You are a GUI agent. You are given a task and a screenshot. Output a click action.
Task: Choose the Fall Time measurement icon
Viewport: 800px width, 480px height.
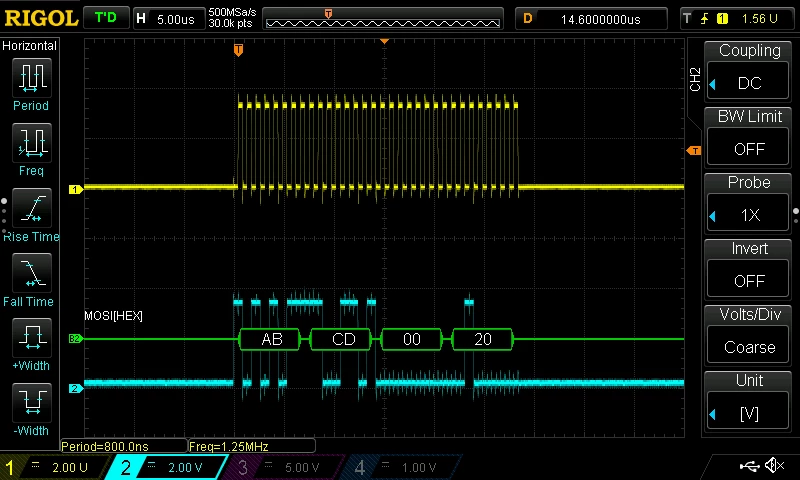point(32,272)
